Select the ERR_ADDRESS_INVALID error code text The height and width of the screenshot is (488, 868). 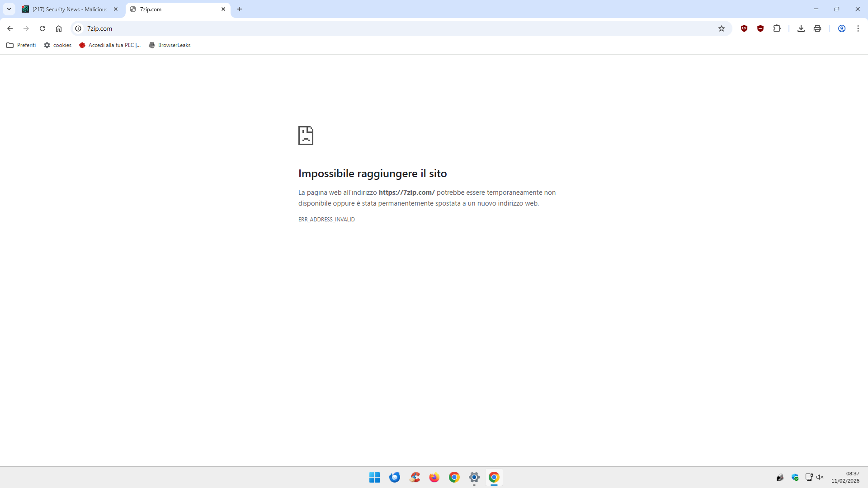click(326, 220)
